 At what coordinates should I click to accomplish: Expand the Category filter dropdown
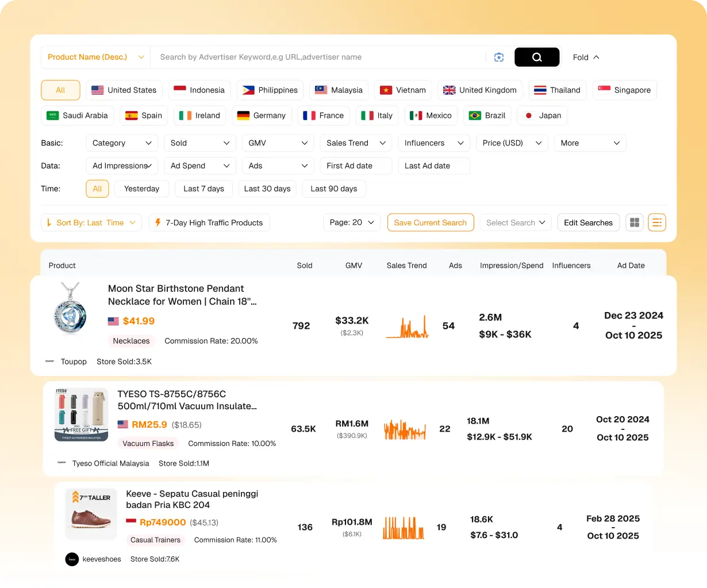[121, 143]
